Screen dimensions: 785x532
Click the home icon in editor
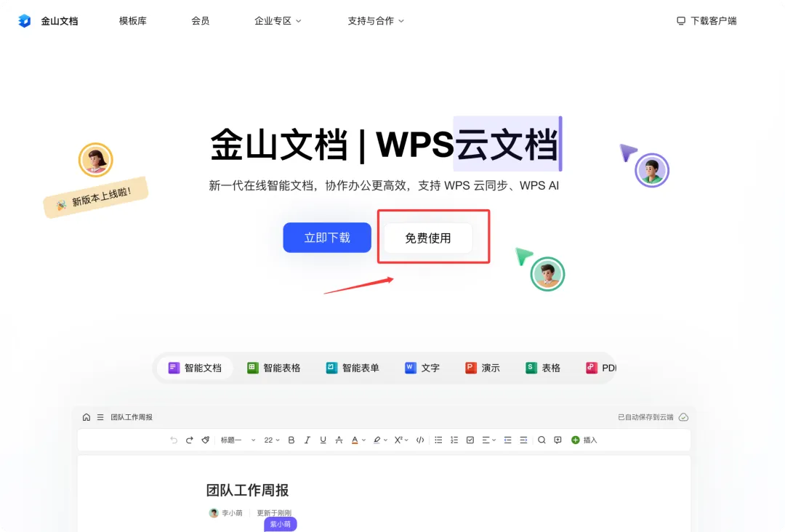(86, 417)
